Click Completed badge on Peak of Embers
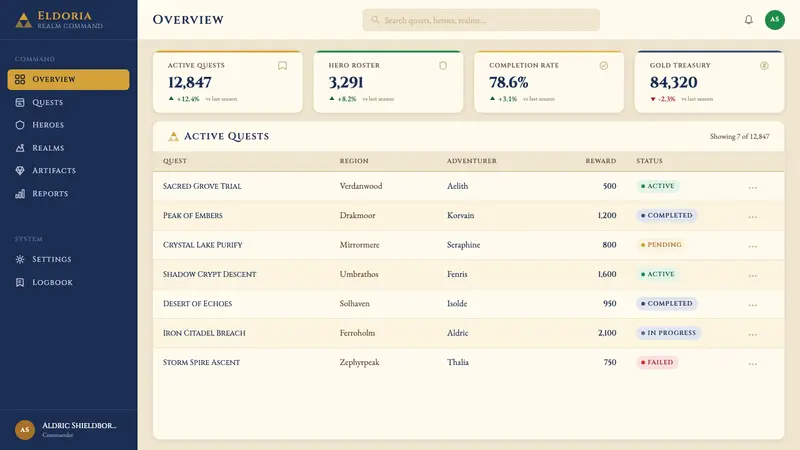The image size is (800, 450). 666,215
